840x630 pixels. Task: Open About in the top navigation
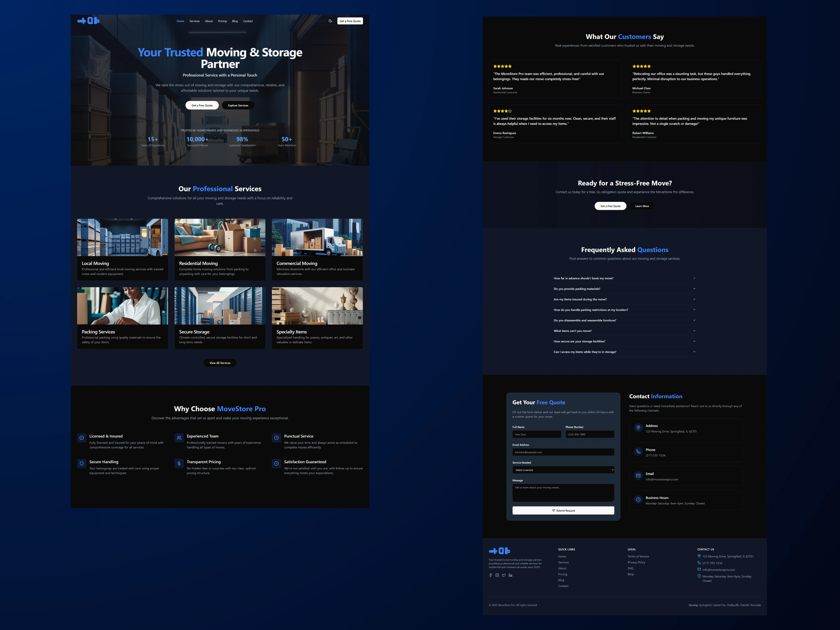point(209,21)
